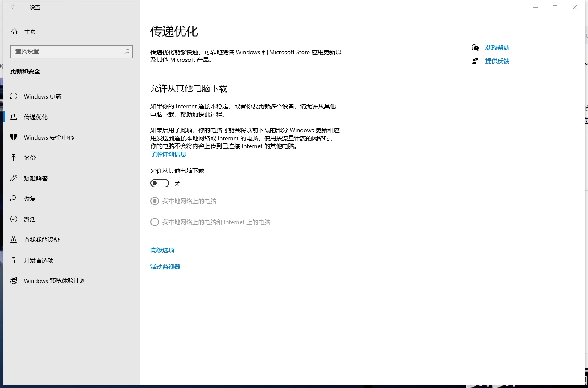Click the back arrow in Settings header
588x388 pixels.
14,7
